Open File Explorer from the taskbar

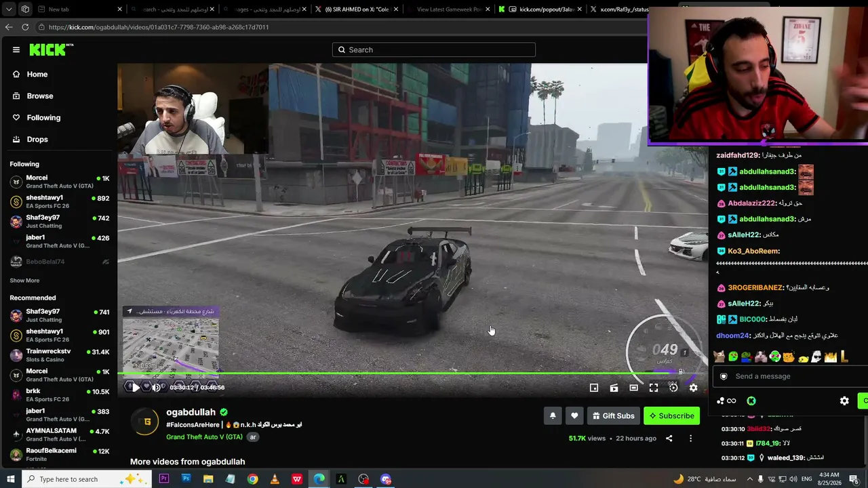coord(208,479)
